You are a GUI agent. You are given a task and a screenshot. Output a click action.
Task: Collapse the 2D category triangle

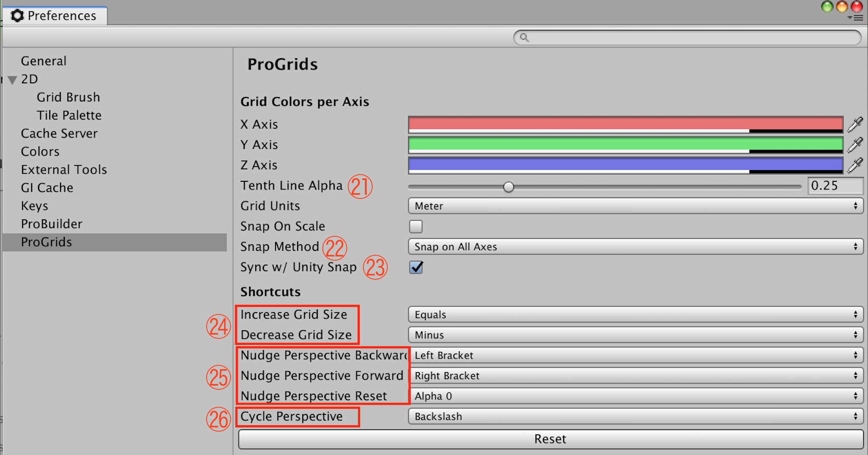(13, 80)
